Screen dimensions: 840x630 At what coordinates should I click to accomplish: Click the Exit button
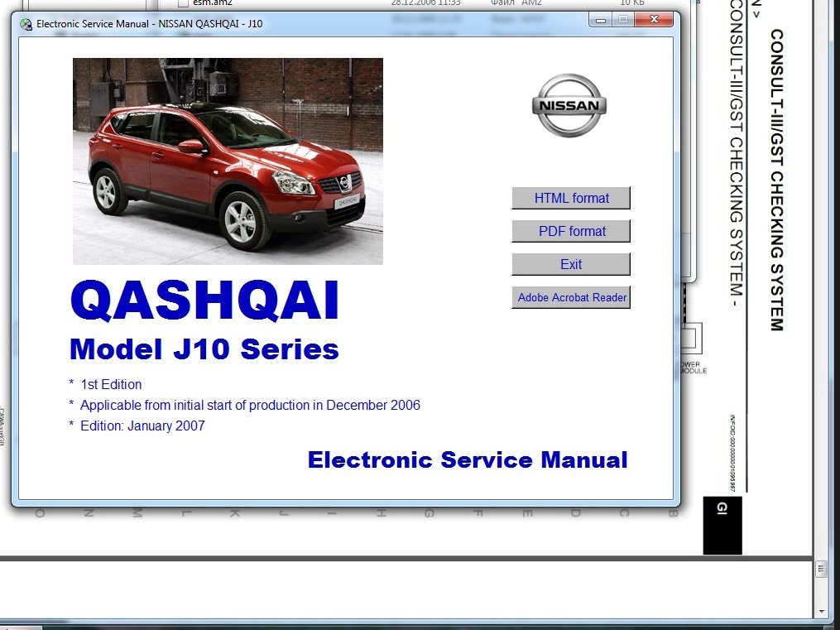click(x=571, y=264)
